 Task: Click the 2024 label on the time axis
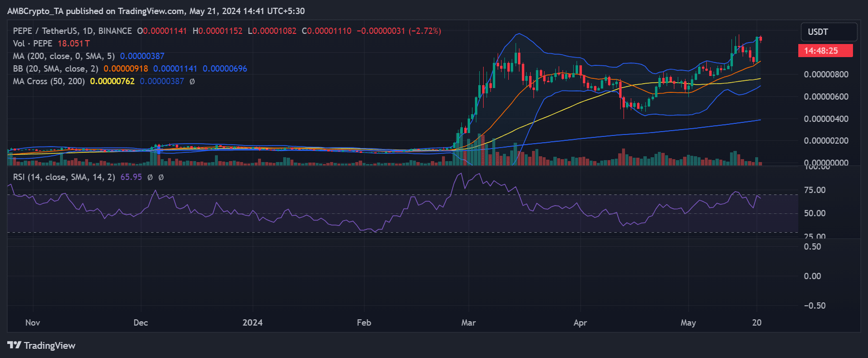(253, 323)
